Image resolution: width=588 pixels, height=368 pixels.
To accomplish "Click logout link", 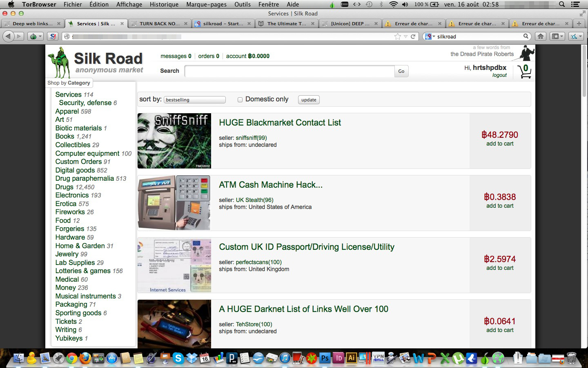I will click(x=499, y=75).
